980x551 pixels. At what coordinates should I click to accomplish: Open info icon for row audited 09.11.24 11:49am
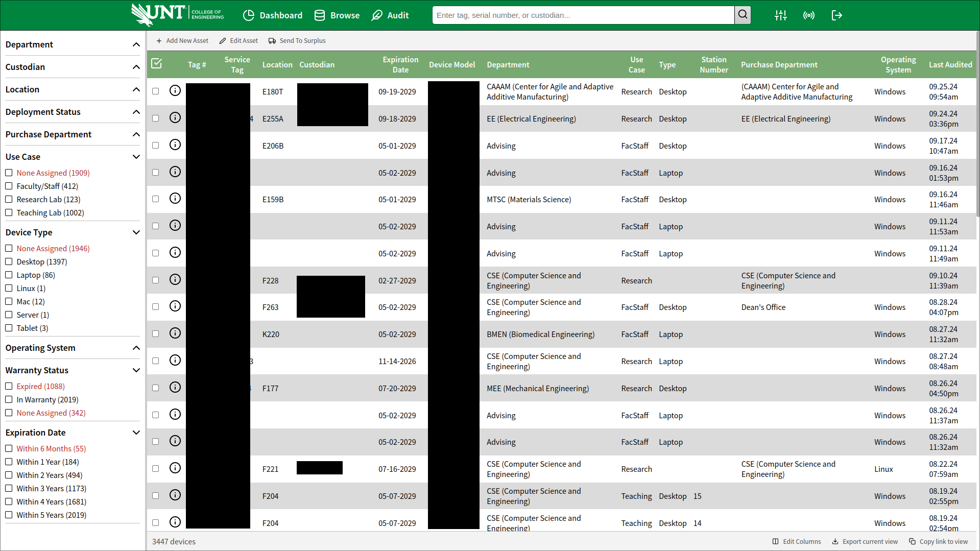coord(175,253)
